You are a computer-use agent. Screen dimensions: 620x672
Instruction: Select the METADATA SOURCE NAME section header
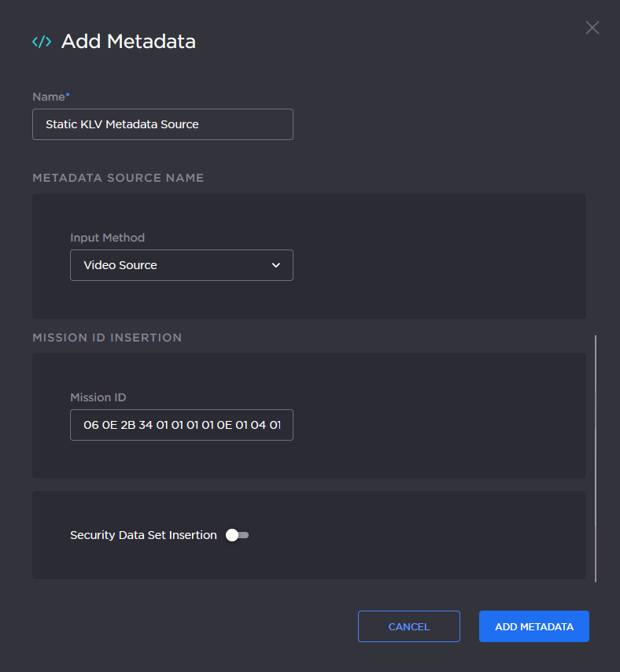point(118,178)
